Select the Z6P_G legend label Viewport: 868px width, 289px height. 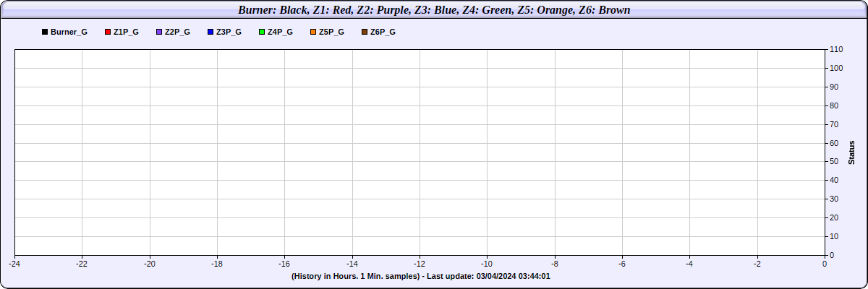pos(383,33)
